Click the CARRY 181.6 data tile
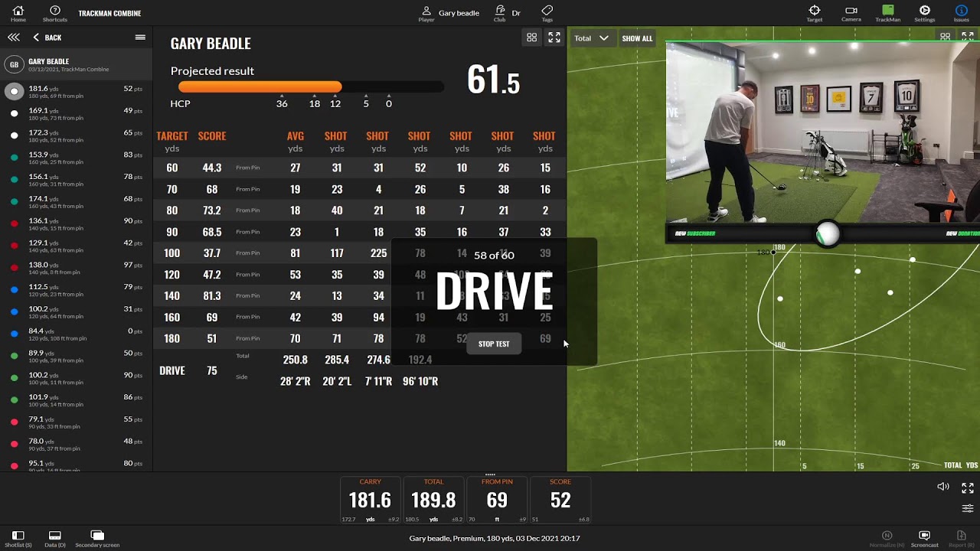The image size is (980, 551). point(371,500)
